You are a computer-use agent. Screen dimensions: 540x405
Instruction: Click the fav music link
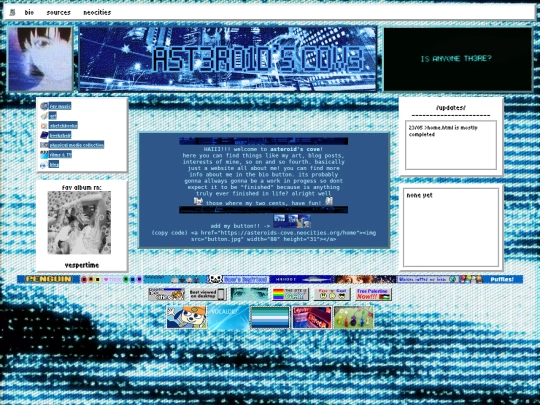pos(60,106)
